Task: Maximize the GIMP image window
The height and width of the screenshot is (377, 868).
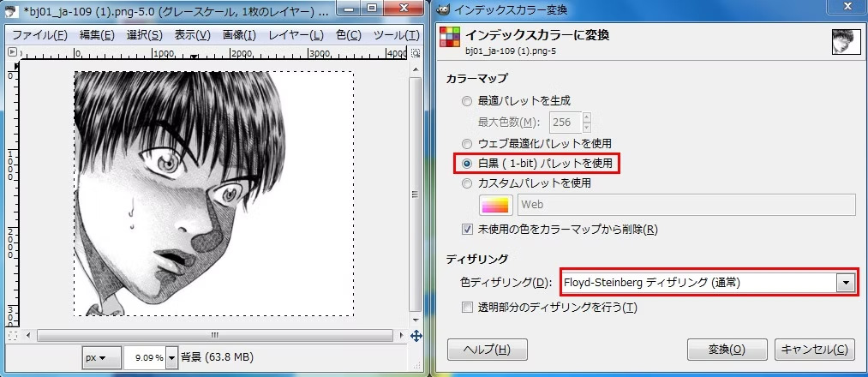Action: pos(373,9)
